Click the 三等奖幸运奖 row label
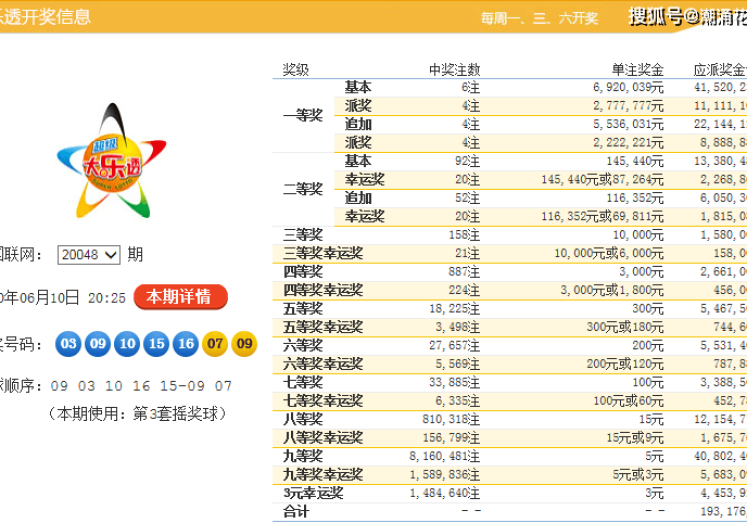The width and height of the screenshot is (747, 523). [x=323, y=253]
